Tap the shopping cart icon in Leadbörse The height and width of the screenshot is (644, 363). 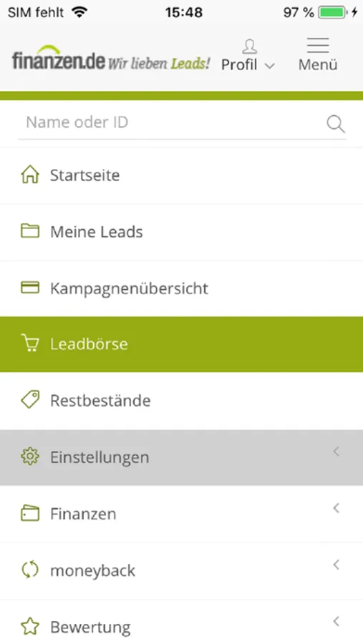tap(30, 343)
